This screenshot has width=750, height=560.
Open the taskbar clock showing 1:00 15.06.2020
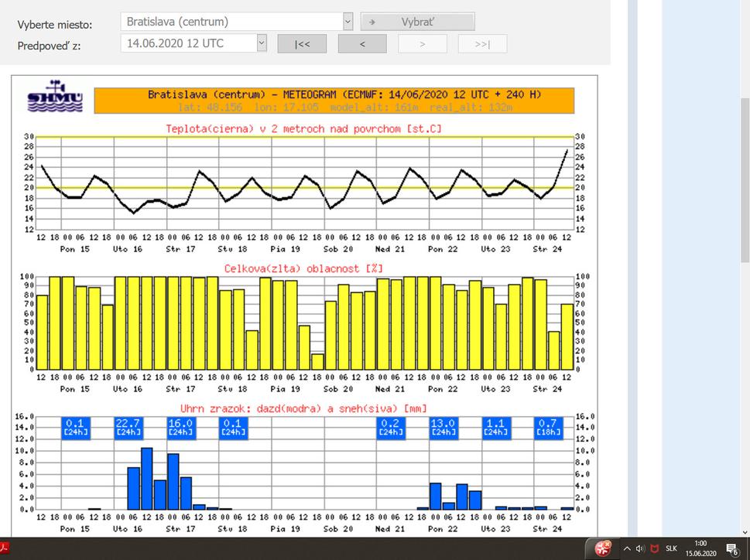(700, 548)
